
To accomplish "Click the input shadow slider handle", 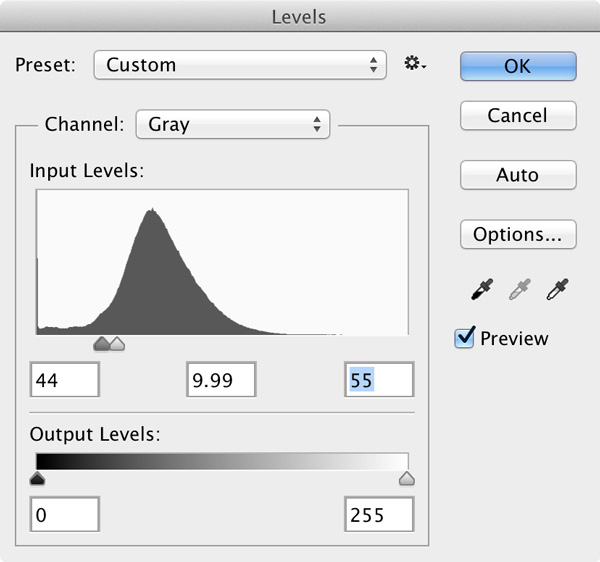I will tap(100, 345).
